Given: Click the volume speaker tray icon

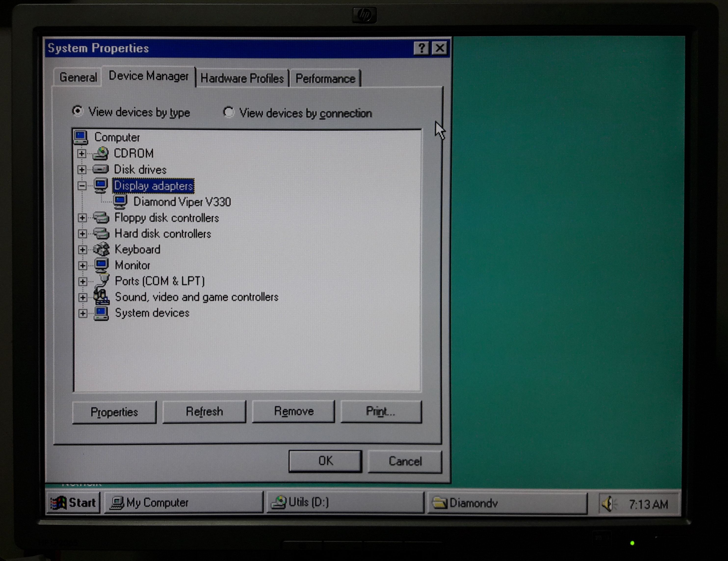Looking at the screenshot, I should click(x=609, y=503).
